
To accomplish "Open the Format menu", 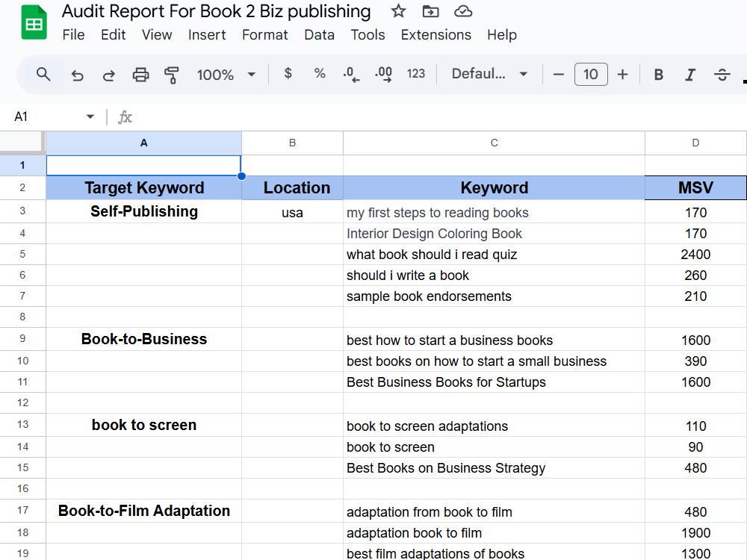I will tap(265, 35).
